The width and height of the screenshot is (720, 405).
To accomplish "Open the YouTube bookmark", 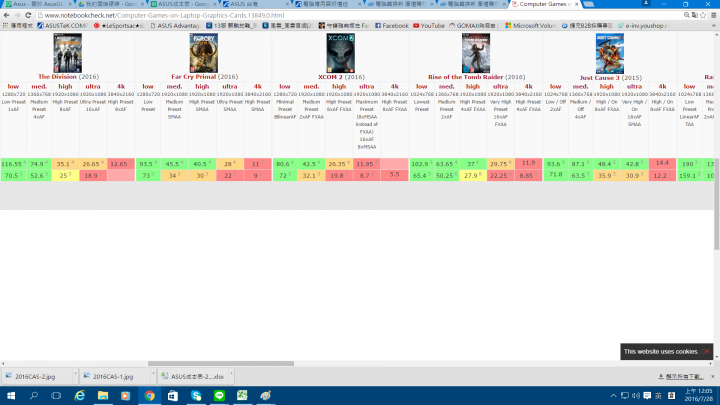I will click(429, 26).
